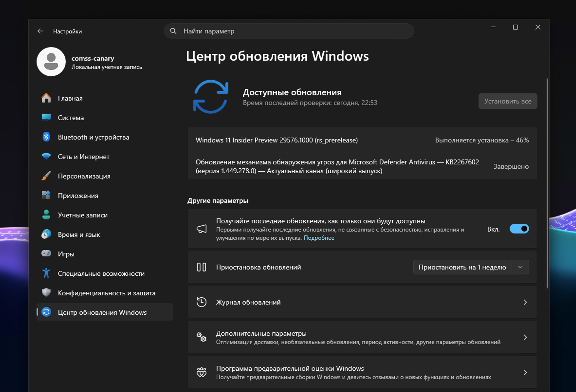Click the Настройки title text
The image size is (576, 392).
pyautogui.click(x=67, y=31)
